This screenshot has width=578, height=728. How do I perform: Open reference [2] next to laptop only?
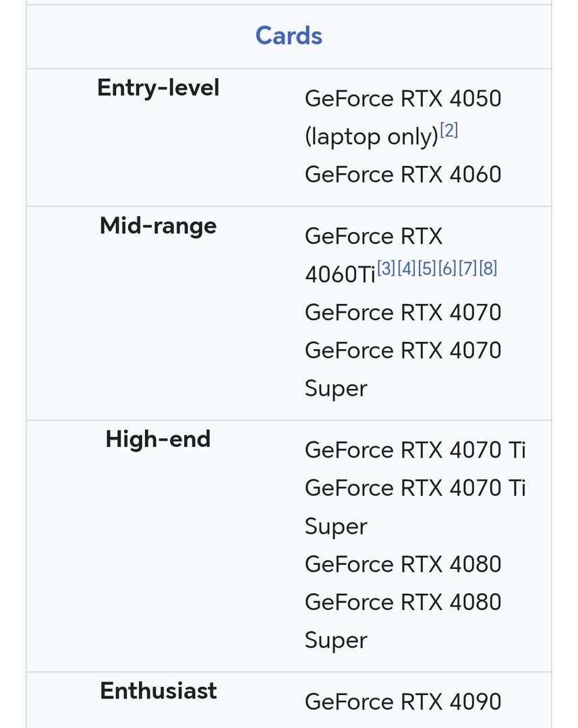coord(449,131)
